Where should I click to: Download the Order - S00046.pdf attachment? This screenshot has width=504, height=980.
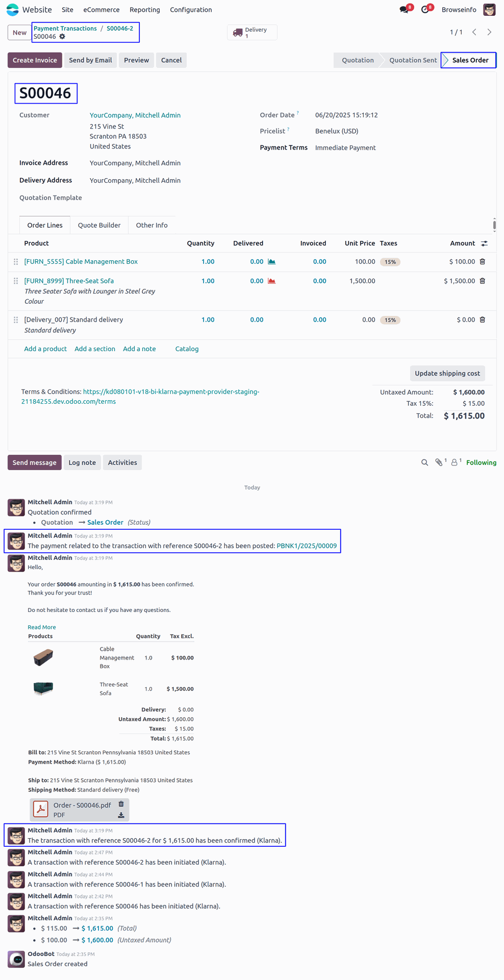coord(121,815)
